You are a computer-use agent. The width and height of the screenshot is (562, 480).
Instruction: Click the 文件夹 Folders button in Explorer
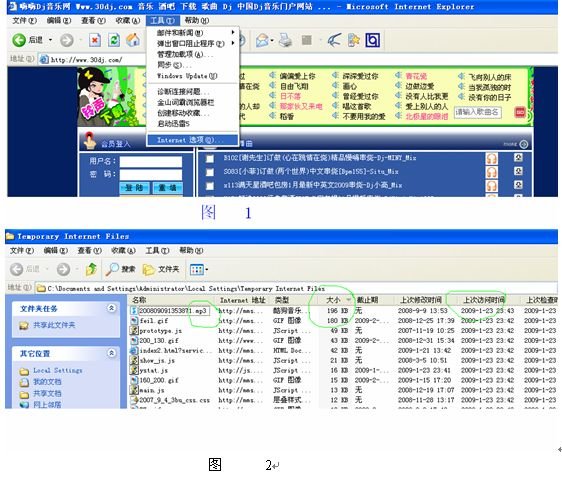point(161,269)
